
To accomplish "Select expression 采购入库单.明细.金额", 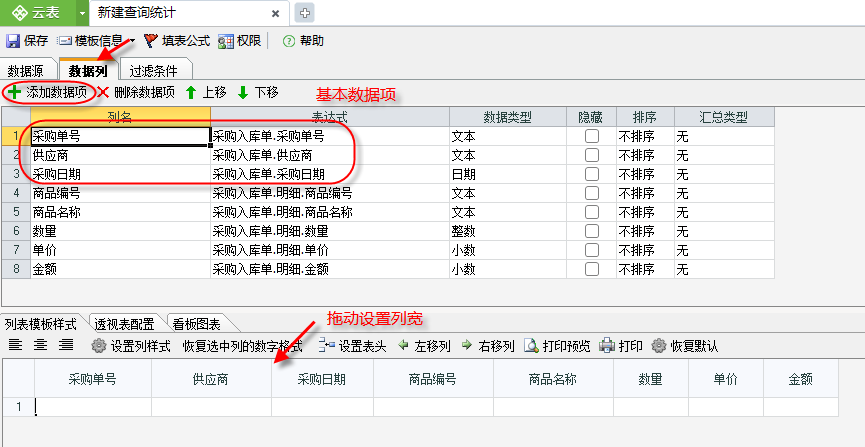I will [330, 269].
